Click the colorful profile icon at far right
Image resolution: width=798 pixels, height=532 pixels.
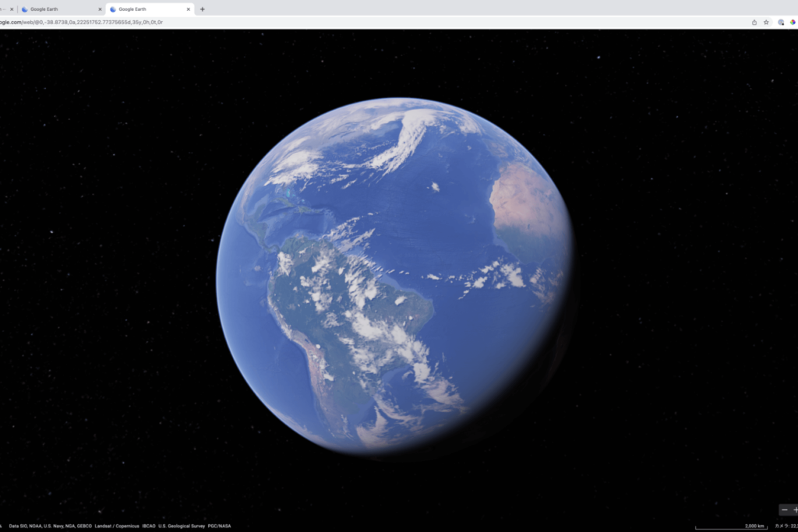793,23
